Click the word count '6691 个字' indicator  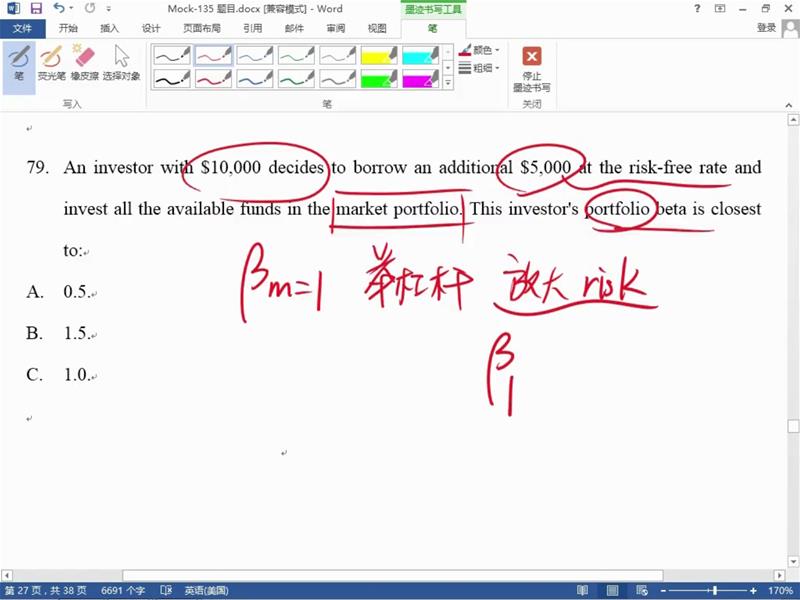point(123,591)
